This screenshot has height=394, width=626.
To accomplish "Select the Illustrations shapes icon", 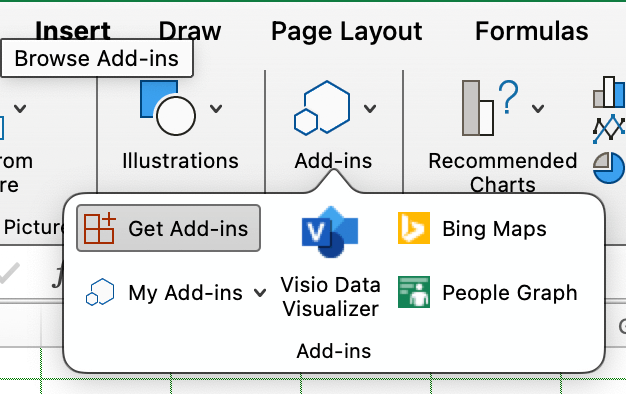I will (168, 108).
